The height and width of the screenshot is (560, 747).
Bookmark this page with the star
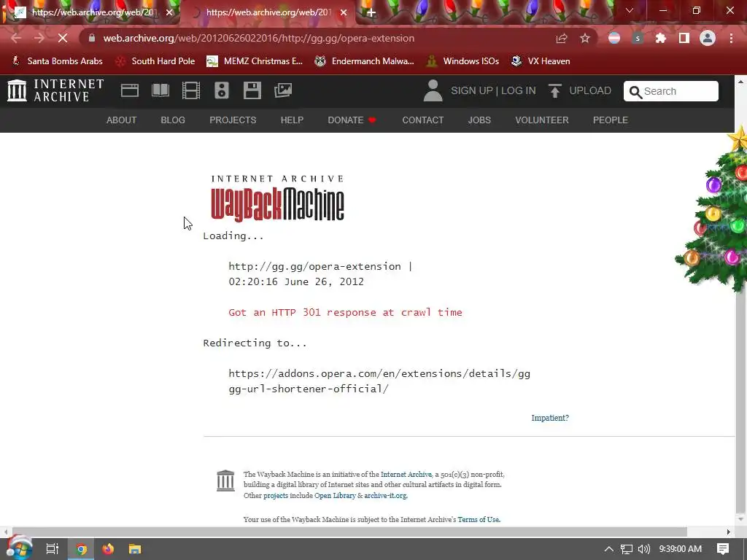point(585,38)
